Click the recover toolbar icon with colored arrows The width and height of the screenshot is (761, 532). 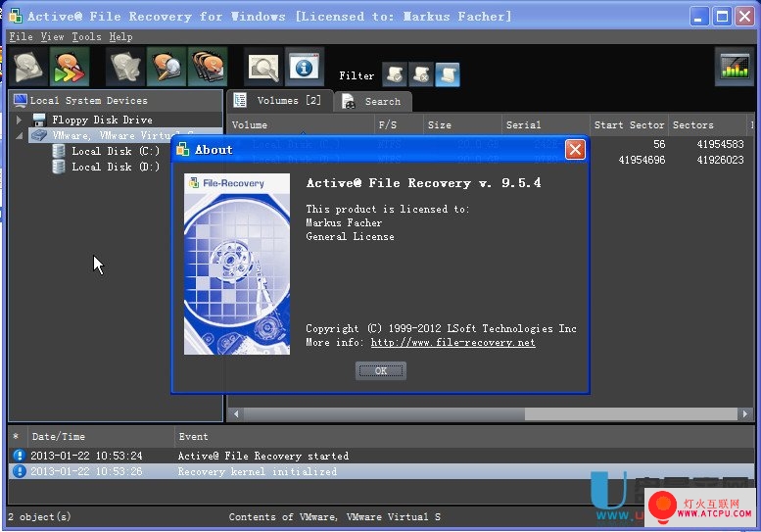pyautogui.click(x=70, y=67)
